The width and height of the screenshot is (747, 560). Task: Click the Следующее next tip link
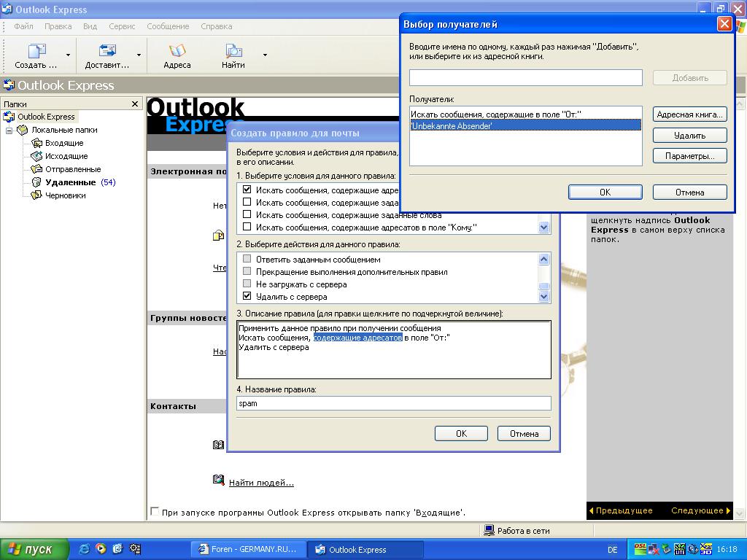pos(701,510)
